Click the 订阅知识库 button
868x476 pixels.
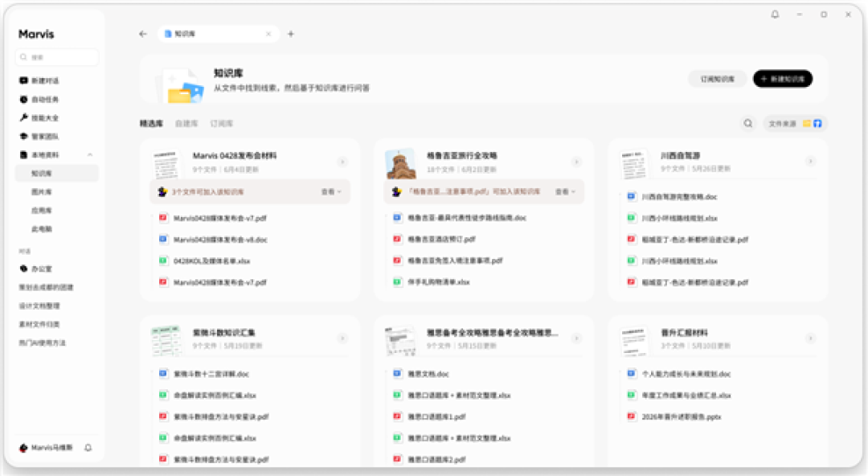pyautogui.click(x=718, y=79)
